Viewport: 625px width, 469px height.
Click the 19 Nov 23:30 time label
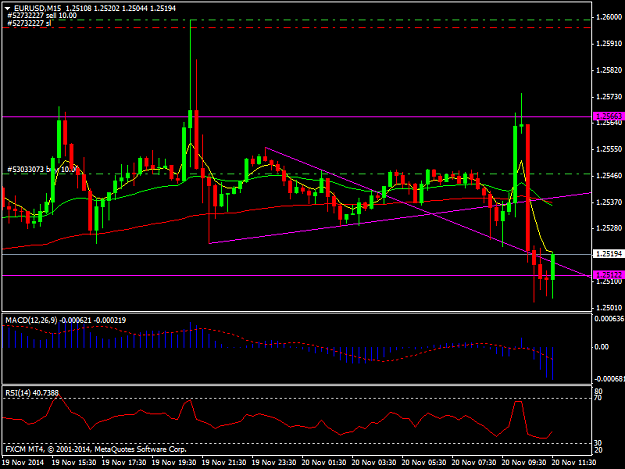(274, 463)
